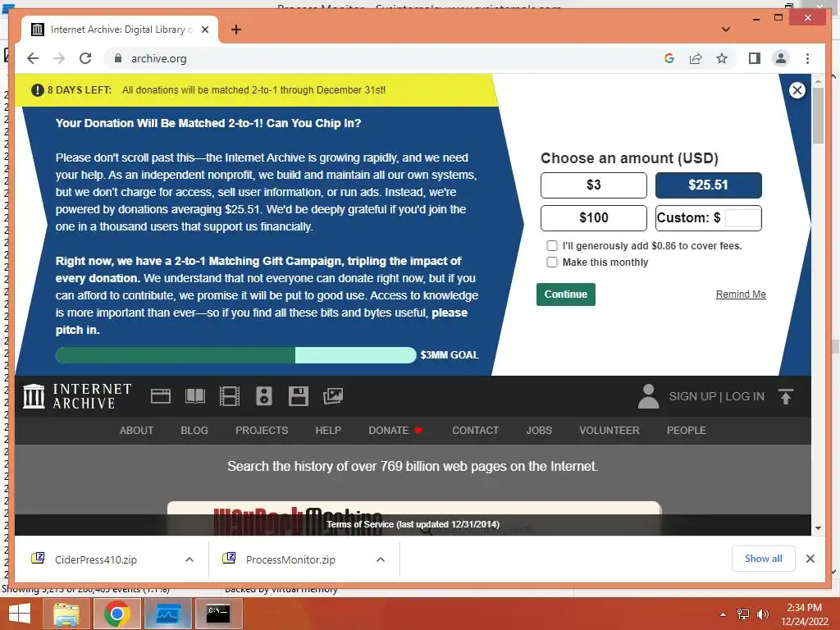Click the Upload arrow icon
The width and height of the screenshot is (840, 630).
click(786, 396)
